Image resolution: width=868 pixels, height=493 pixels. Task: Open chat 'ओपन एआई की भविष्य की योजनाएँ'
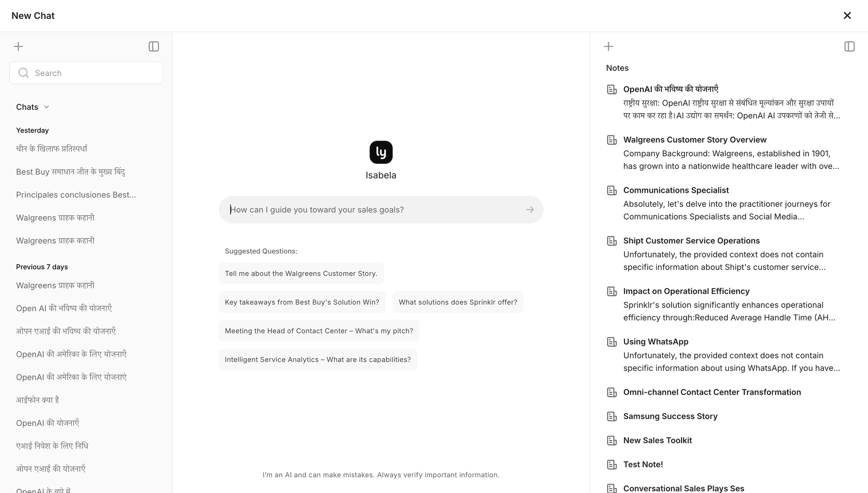[x=66, y=331]
